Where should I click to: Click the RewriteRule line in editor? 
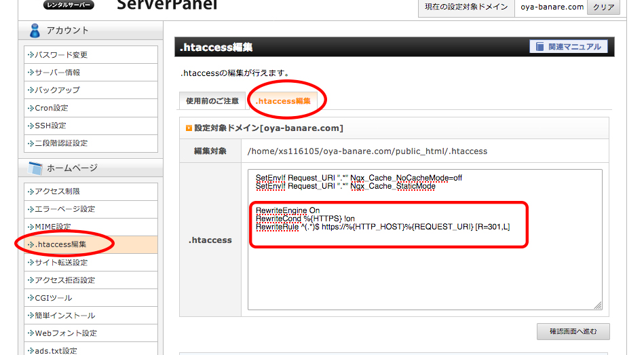[383, 227]
